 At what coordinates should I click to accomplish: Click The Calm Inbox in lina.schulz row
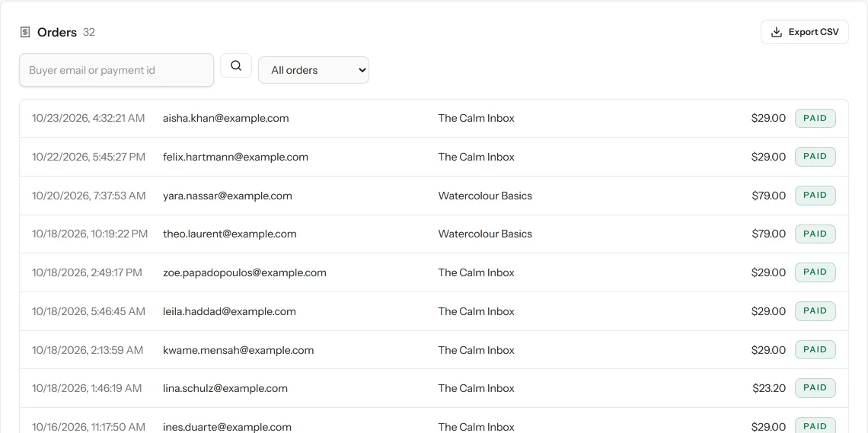point(476,388)
